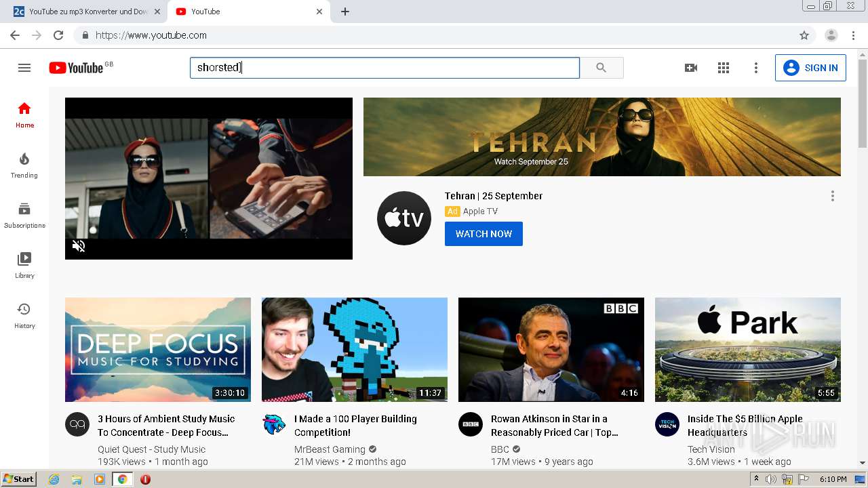Viewport: 868px width, 488px height.
Task: Open the Windows Start menu
Action: (x=19, y=479)
